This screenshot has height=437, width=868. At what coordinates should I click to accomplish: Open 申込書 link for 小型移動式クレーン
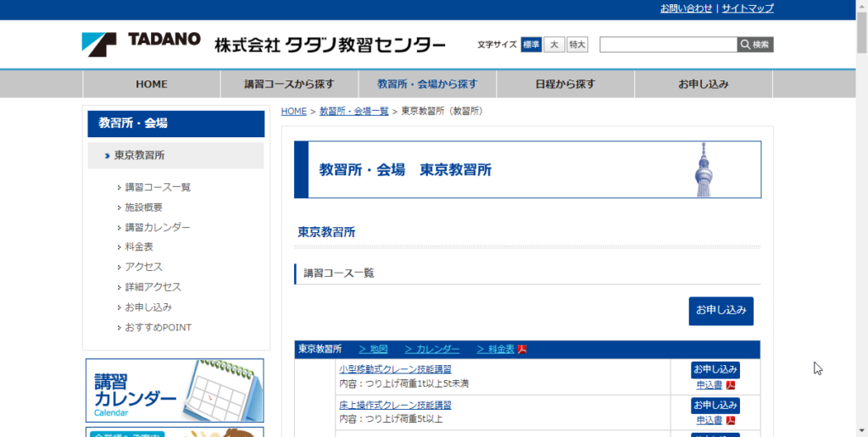click(709, 385)
